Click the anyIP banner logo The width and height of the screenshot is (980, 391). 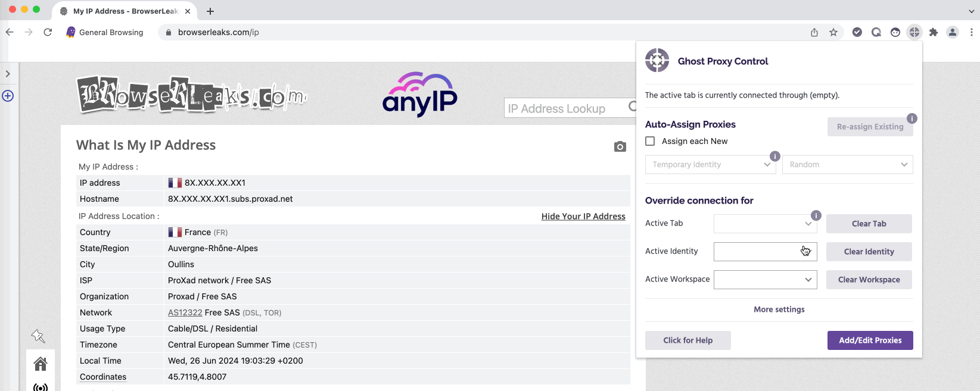(420, 94)
